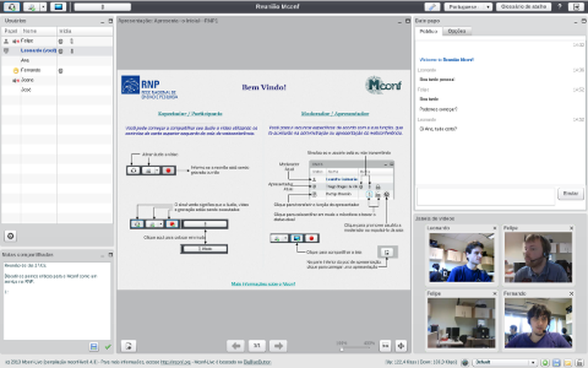Click the help question mark icon
Image resolution: width=588 pixels, height=368 pixels.
pos(560,6)
